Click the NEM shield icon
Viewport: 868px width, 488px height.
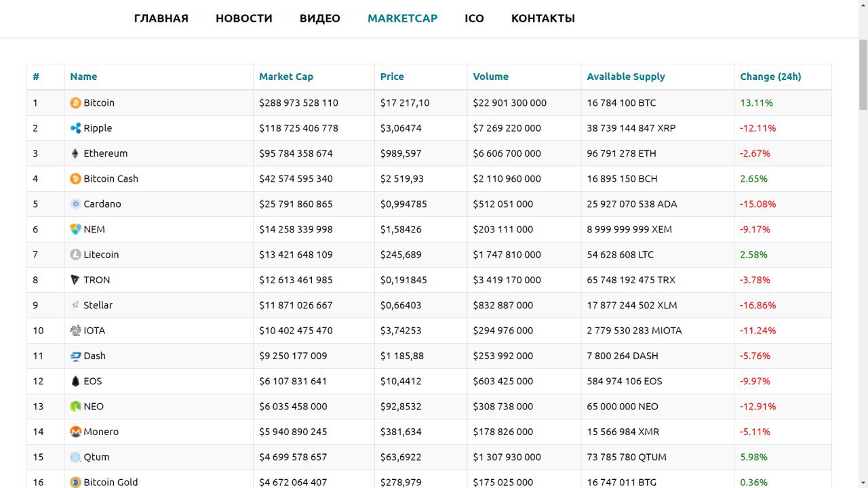pyautogui.click(x=75, y=229)
